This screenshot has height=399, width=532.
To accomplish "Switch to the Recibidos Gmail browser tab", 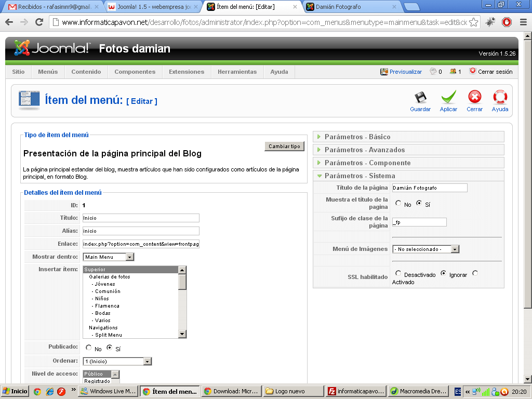I will tap(52, 7).
